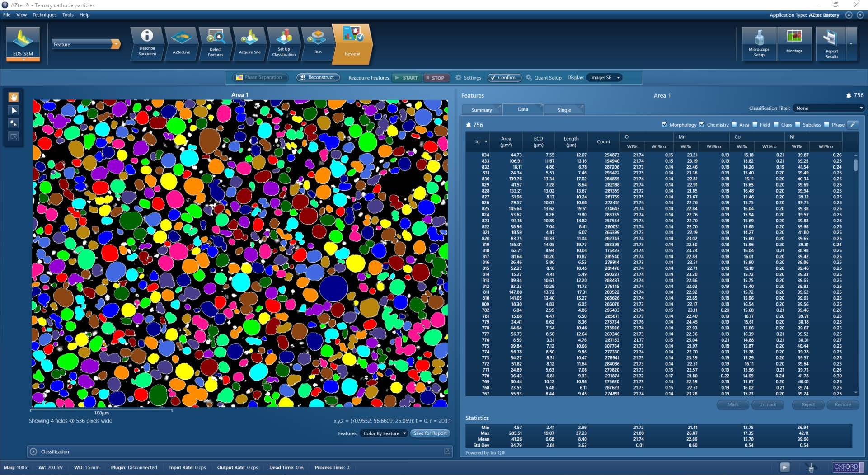Undock the Summary tab
Screen dimensions: 868x475
pyautogui.click(x=499, y=107)
